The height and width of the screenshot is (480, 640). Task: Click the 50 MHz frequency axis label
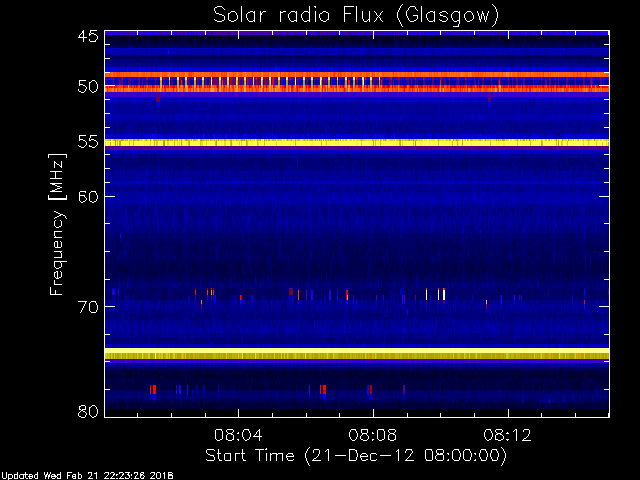pos(88,87)
